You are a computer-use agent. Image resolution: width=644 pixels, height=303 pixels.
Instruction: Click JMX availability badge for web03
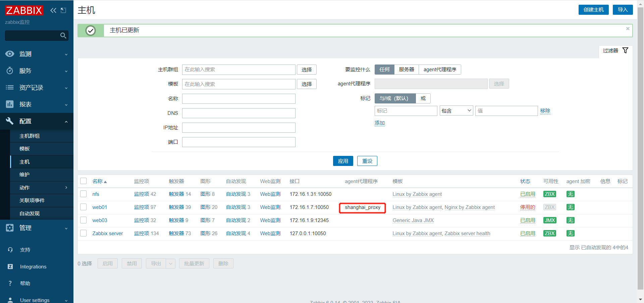[x=549, y=220]
